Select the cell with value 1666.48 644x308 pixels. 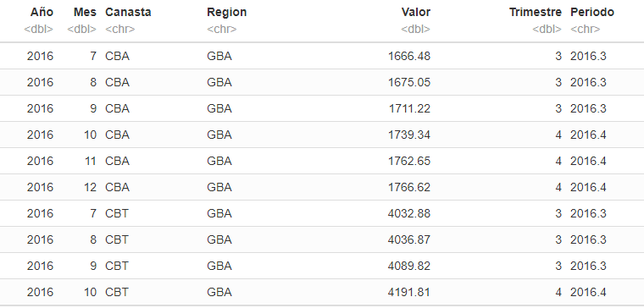[x=409, y=56]
